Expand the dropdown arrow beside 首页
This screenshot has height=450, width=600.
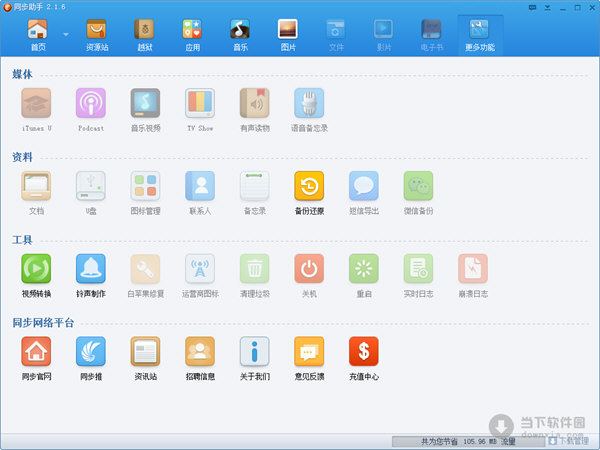coord(66,34)
